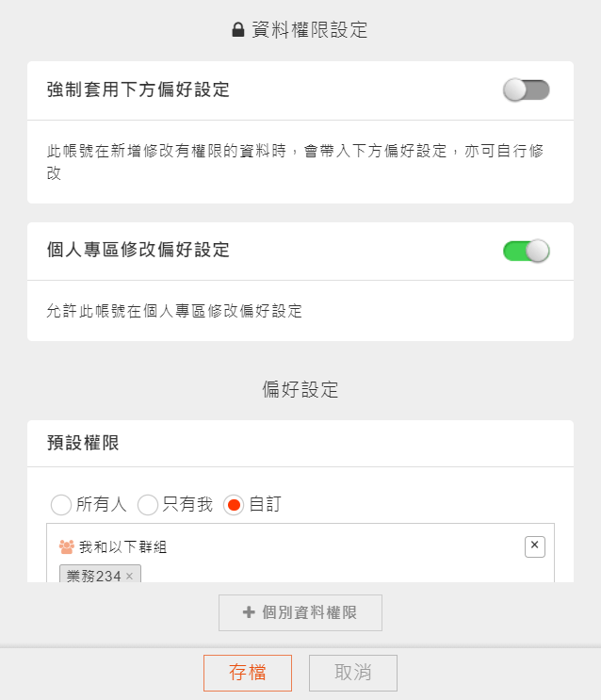Add 個別資料權限 via the button

[300, 612]
